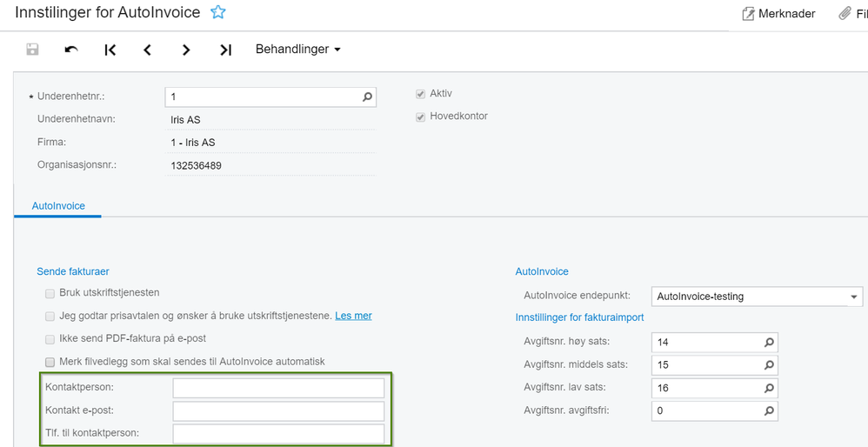Check Bruk utskriftstjenesten
Screen dimensions: 868x447
coord(50,293)
